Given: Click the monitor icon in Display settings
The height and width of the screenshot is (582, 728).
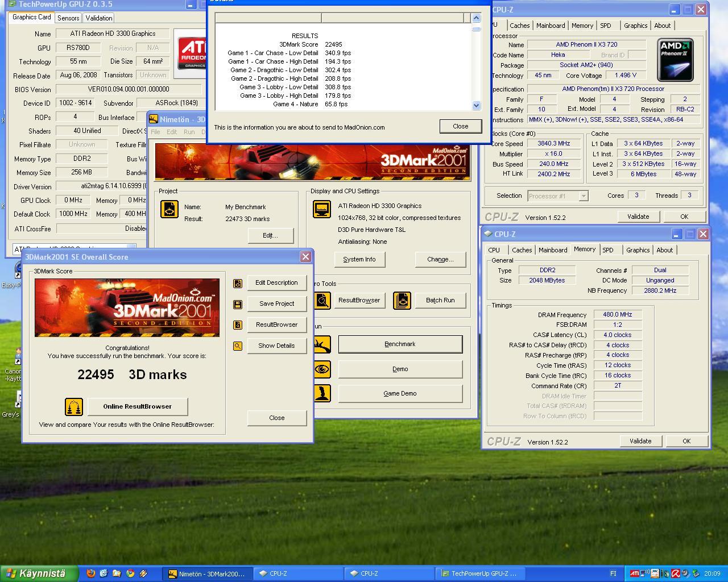Looking at the screenshot, I should (322, 209).
